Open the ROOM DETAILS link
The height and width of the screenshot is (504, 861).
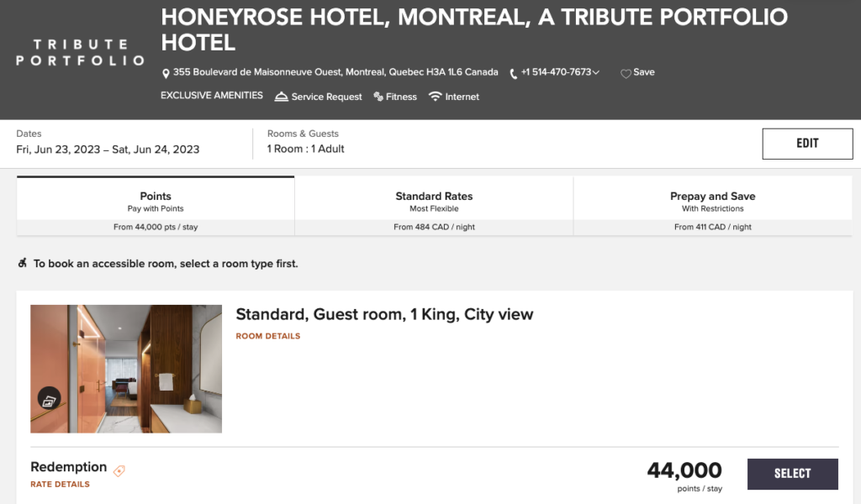267,336
